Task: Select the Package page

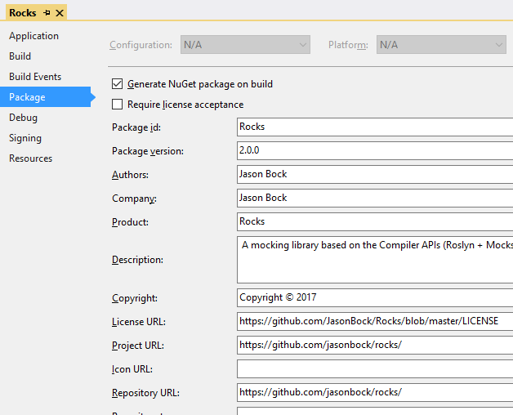Action: click(x=45, y=97)
